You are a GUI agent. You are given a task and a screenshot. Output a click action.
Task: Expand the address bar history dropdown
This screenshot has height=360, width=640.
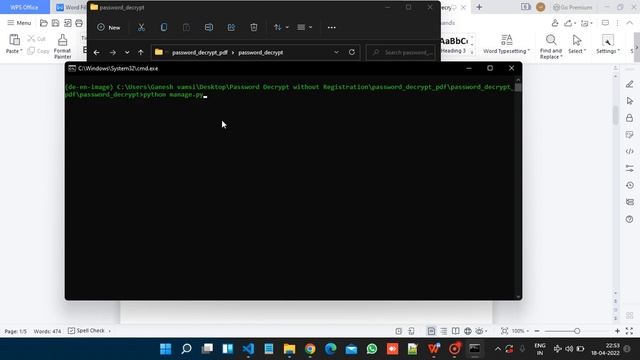pyautogui.click(x=336, y=52)
